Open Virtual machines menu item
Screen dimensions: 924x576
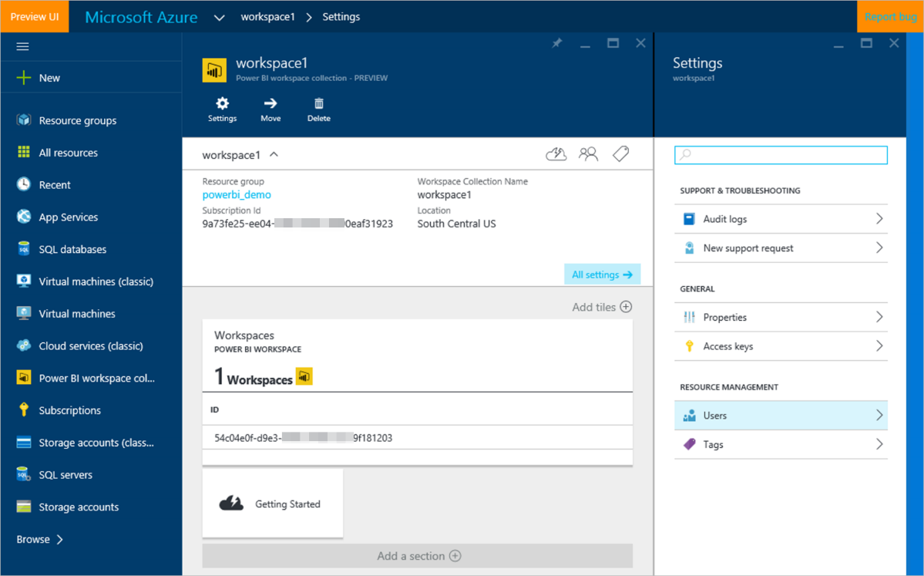[x=77, y=314]
